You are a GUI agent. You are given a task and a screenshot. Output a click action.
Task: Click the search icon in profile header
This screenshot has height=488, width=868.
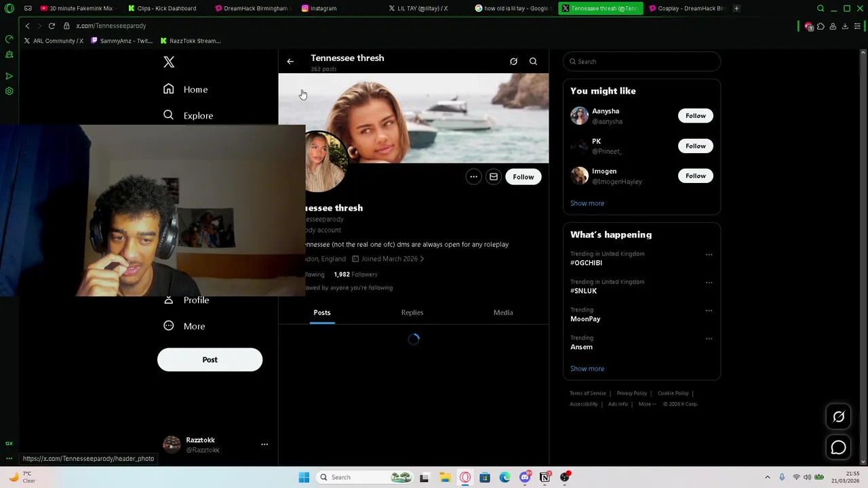533,62
